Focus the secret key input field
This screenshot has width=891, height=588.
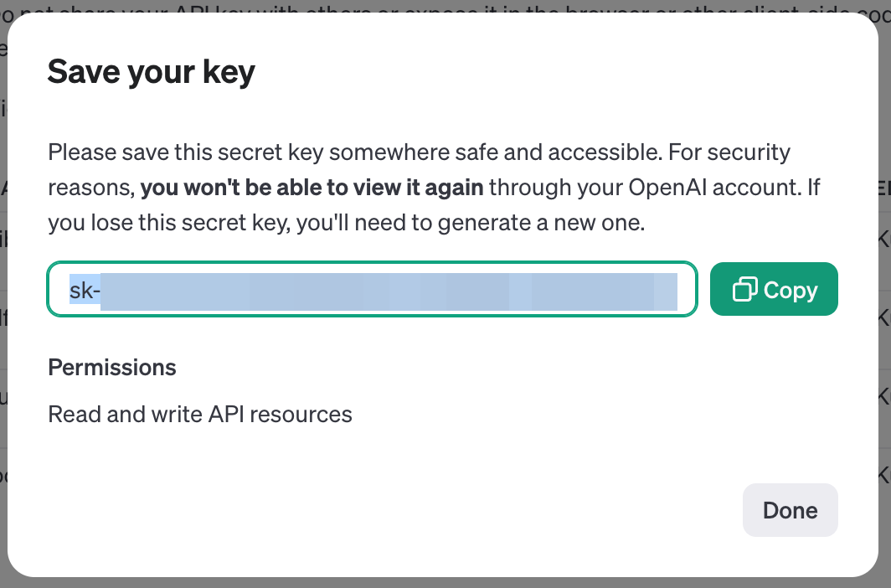[372, 290]
